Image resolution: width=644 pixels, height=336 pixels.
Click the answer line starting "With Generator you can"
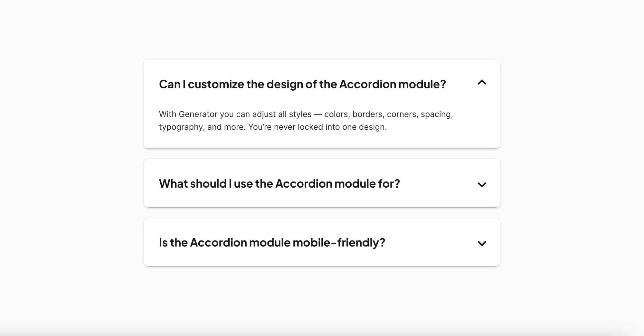pos(306,114)
